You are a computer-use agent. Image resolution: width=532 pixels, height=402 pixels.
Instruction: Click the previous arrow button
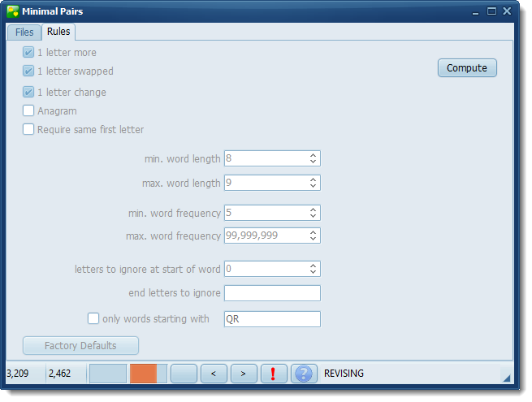coord(214,374)
